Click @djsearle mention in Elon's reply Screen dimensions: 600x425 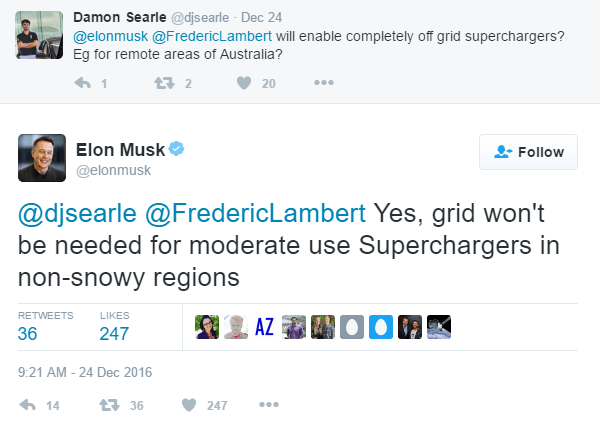pos(75,213)
